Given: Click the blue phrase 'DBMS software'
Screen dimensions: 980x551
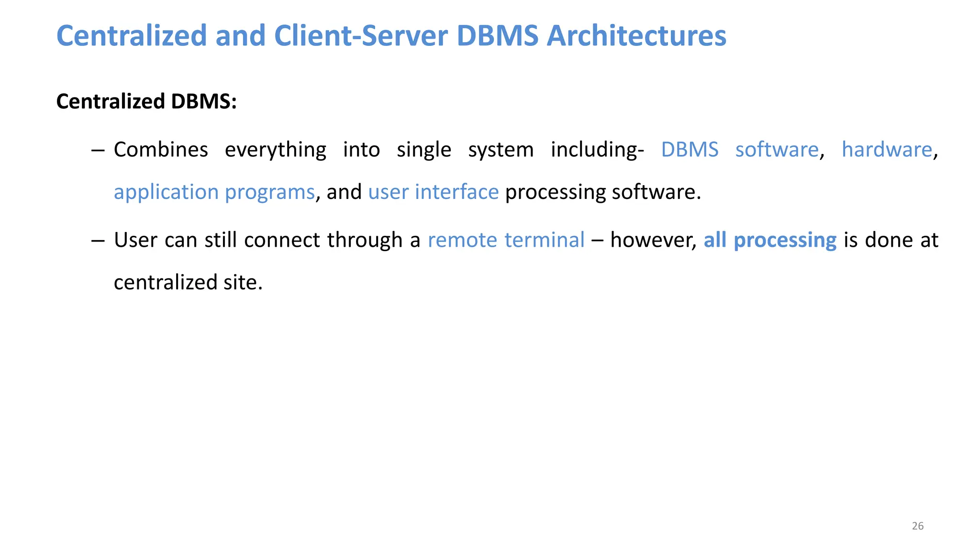Looking at the screenshot, I should (x=740, y=149).
